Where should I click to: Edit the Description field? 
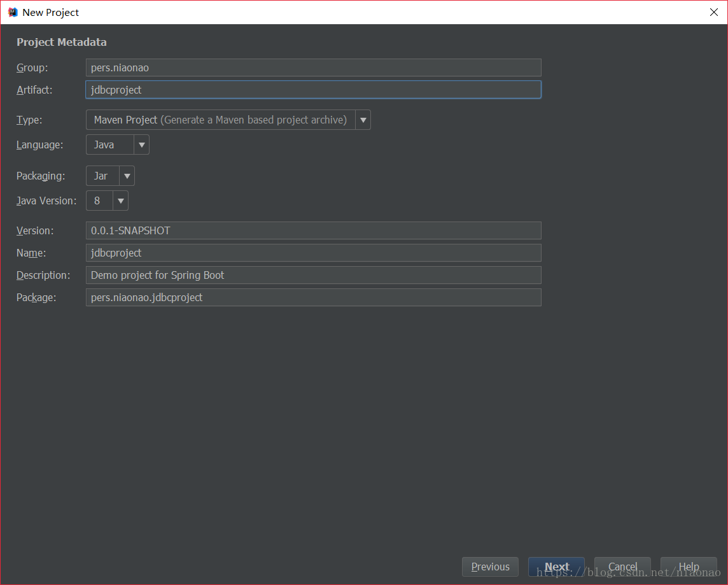(313, 275)
